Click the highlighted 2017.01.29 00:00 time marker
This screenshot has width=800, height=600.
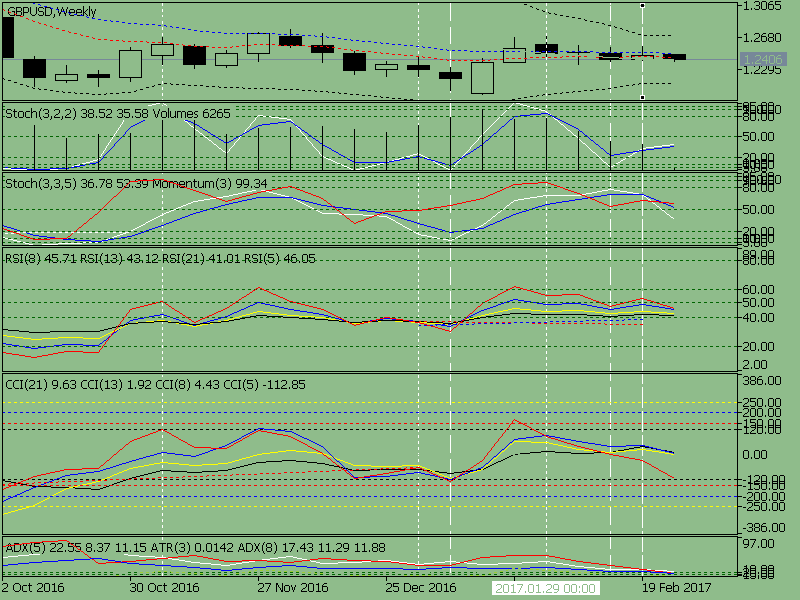click(x=546, y=588)
